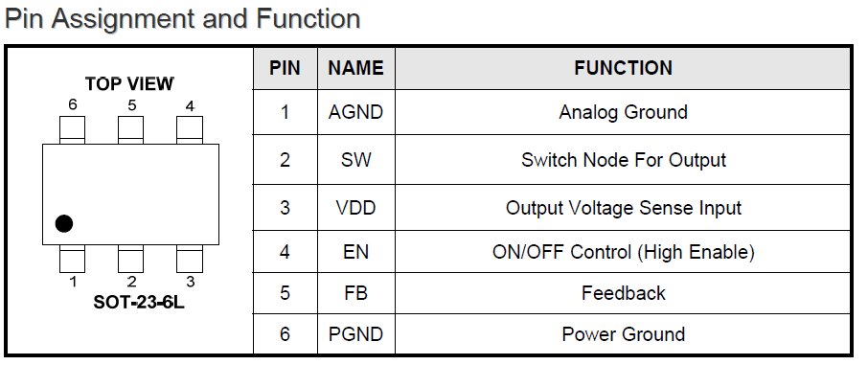868x365 pixels.
Task: Click the ON/OFF Control function text
Action: click(x=624, y=253)
